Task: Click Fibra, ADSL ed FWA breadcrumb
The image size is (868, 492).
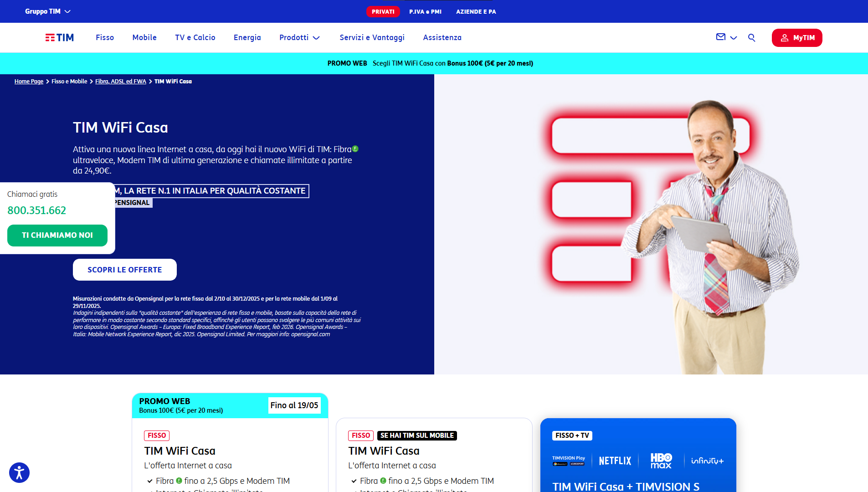Action: click(121, 81)
